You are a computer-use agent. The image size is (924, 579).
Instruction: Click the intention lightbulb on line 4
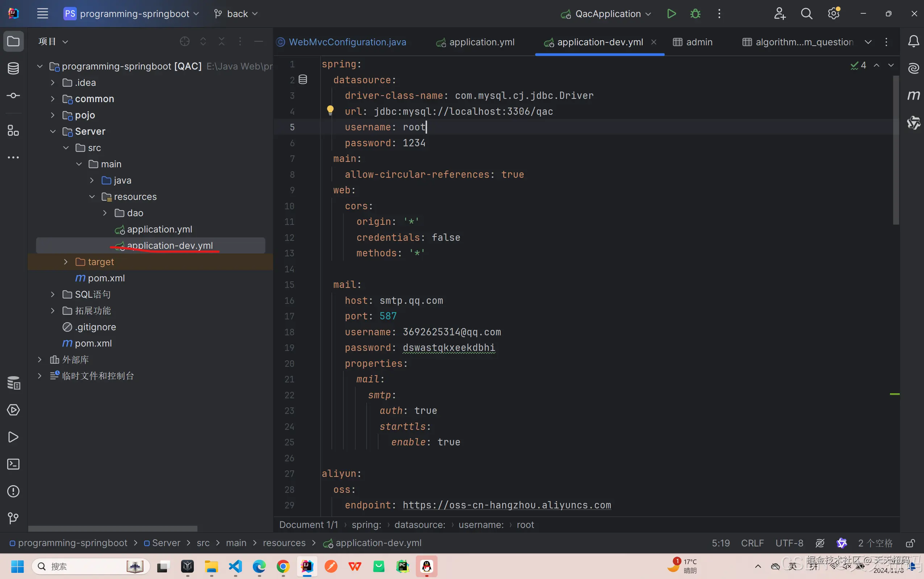[x=330, y=111]
